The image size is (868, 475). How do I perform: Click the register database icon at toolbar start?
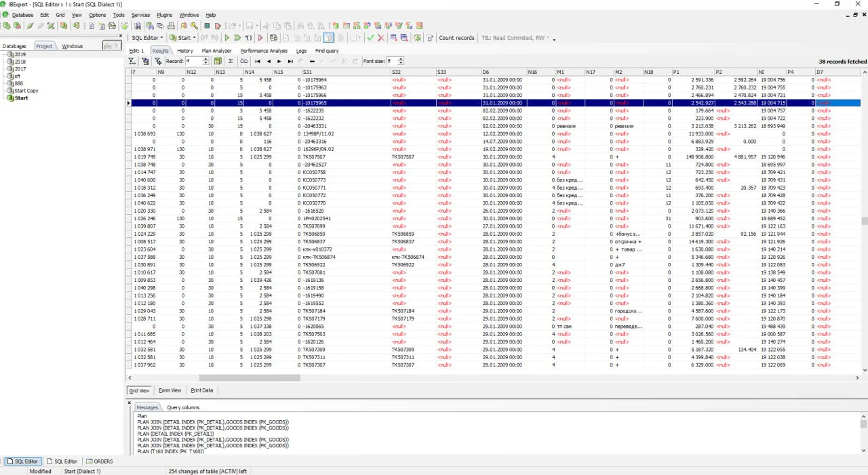click(x=6, y=26)
